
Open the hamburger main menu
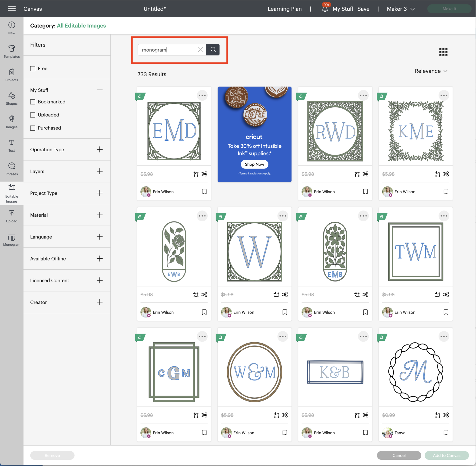(11, 9)
